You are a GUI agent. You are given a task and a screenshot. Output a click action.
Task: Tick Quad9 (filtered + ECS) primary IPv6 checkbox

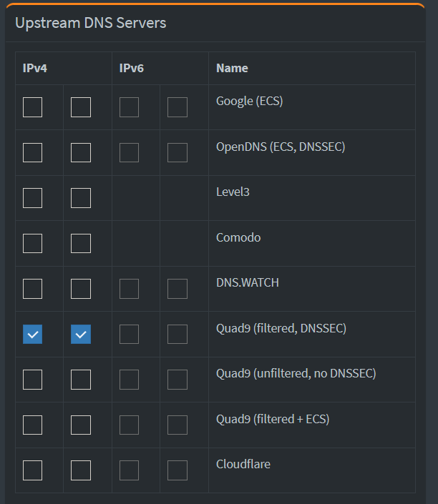[x=129, y=425]
